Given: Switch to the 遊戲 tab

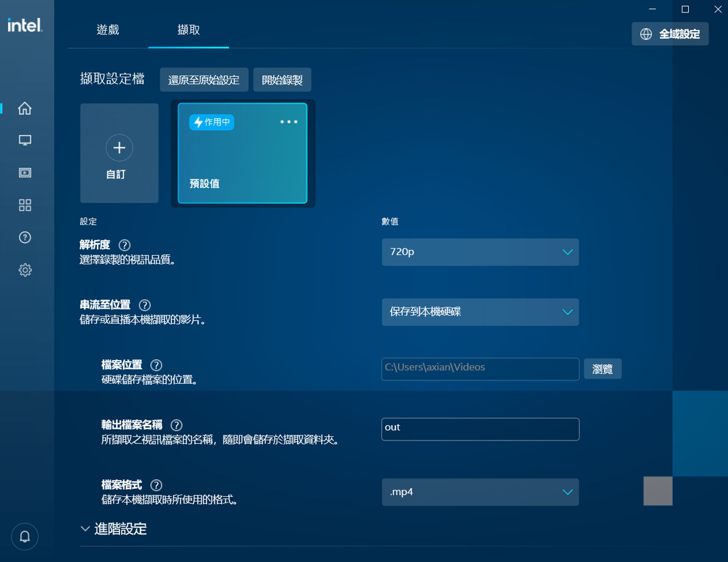Looking at the screenshot, I should pos(108,30).
